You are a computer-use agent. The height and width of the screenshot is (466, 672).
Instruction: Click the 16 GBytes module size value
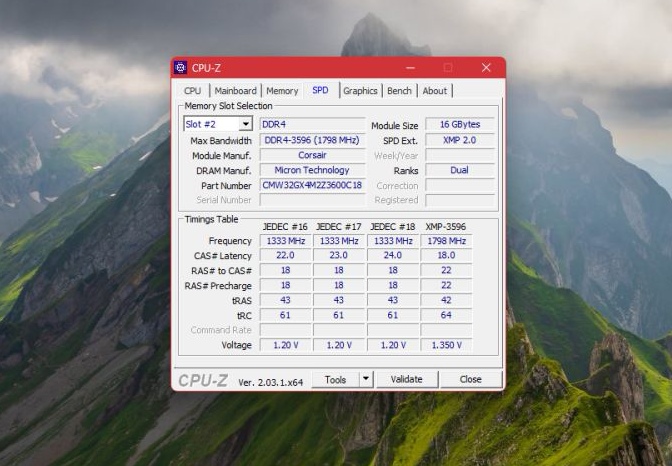[460, 124]
